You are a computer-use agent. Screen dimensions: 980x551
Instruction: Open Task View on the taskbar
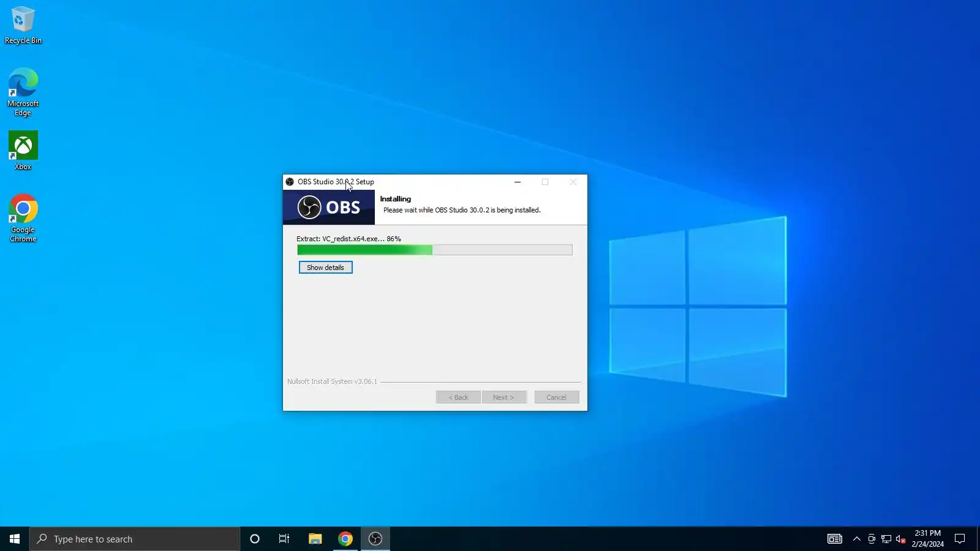[x=284, y=539]
